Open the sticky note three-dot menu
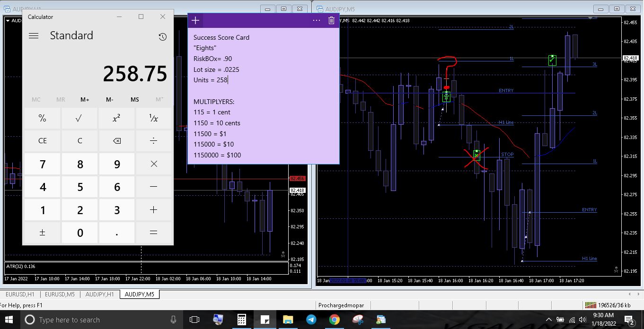 point(317,20)
